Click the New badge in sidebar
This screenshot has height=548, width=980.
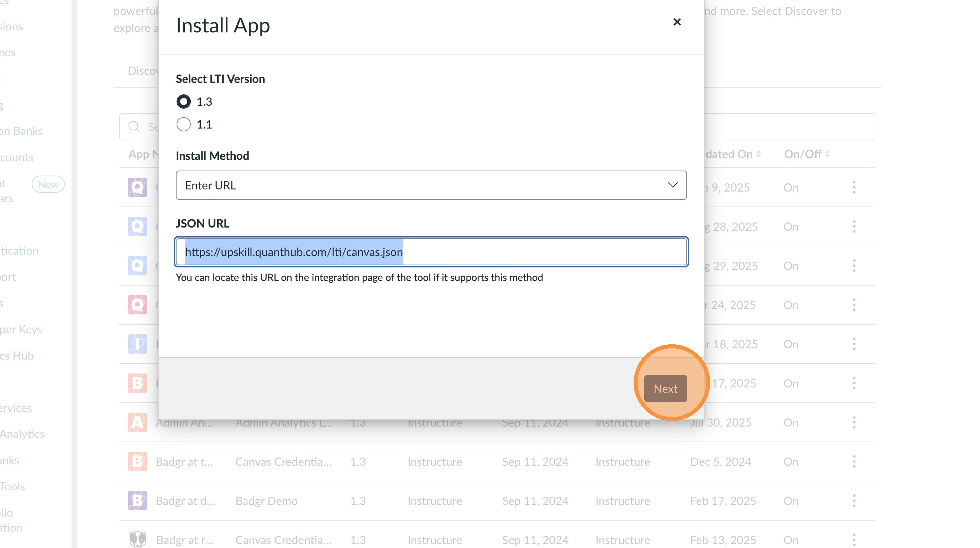(48, 184)
